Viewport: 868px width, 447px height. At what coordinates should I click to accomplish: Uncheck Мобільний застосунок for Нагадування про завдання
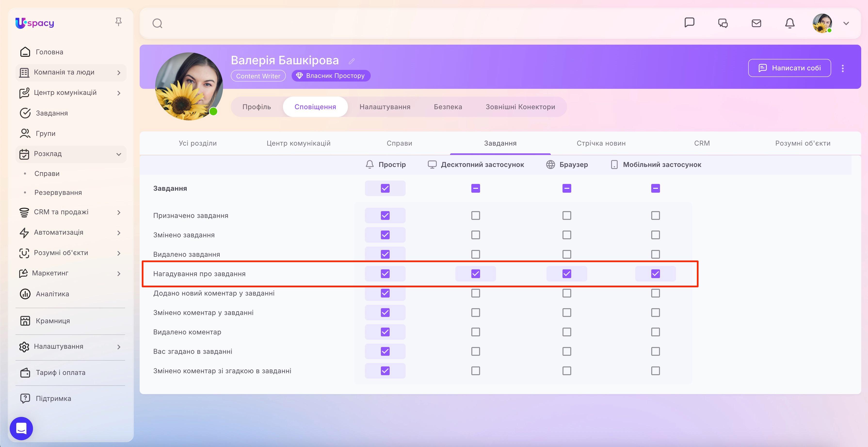tap(655, 273)
